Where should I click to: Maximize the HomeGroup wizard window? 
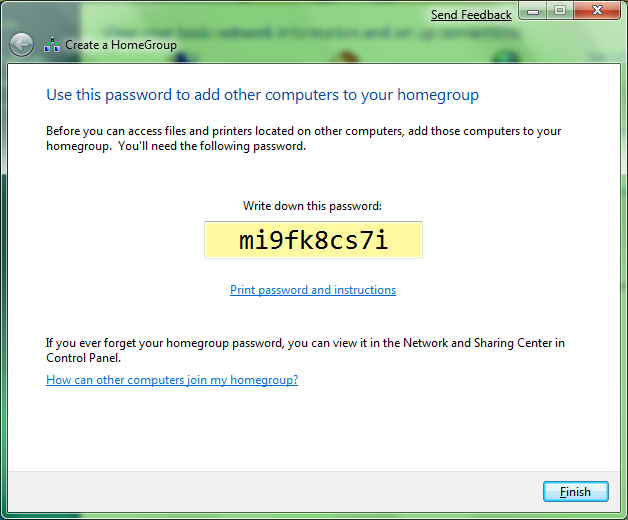coord(560,11)
